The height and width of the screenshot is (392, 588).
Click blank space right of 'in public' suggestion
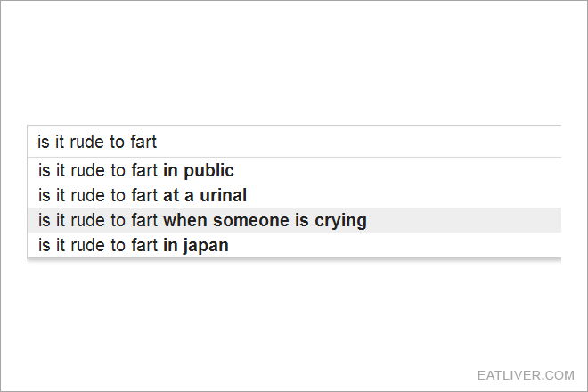pyautogui.click(x=397, y=170)
